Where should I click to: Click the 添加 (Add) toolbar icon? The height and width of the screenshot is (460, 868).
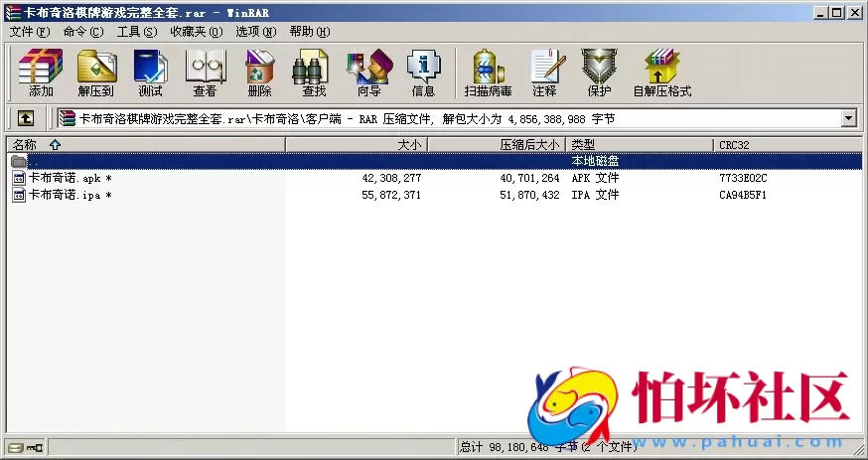41,73
